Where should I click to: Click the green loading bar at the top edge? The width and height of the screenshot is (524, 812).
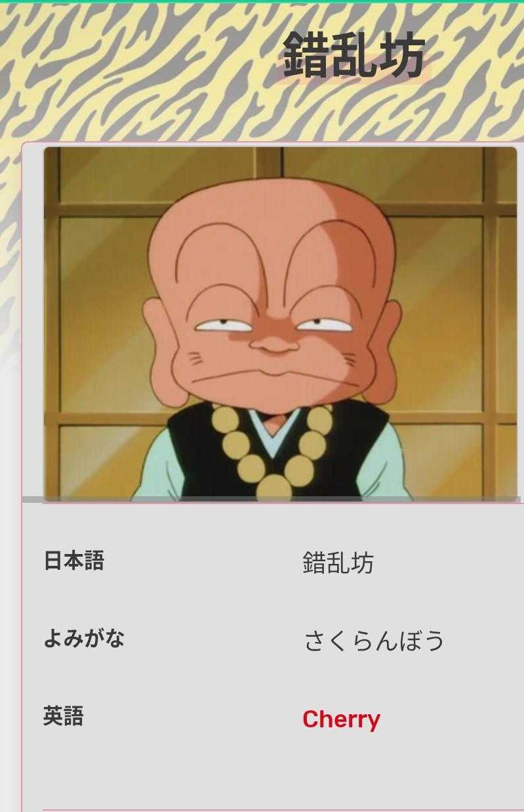click(262, 1)
